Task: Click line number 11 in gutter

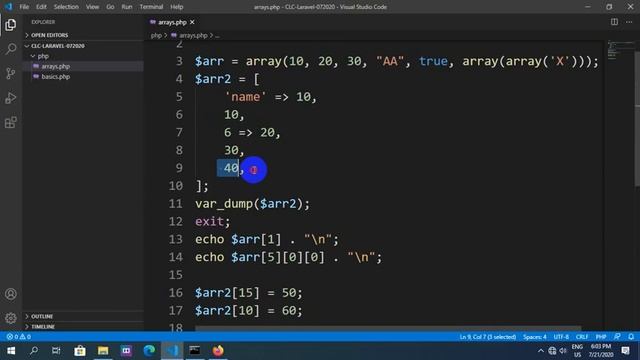Action: coord(176,203)
